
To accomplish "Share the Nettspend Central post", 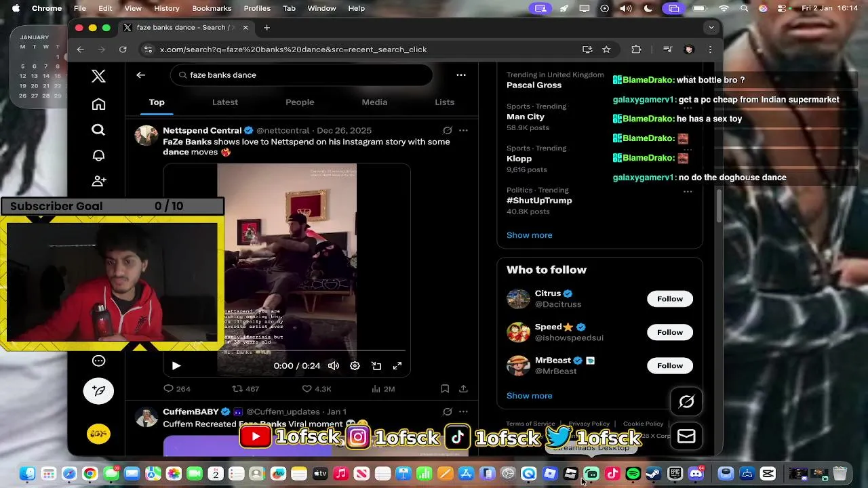I will point(463,388).
